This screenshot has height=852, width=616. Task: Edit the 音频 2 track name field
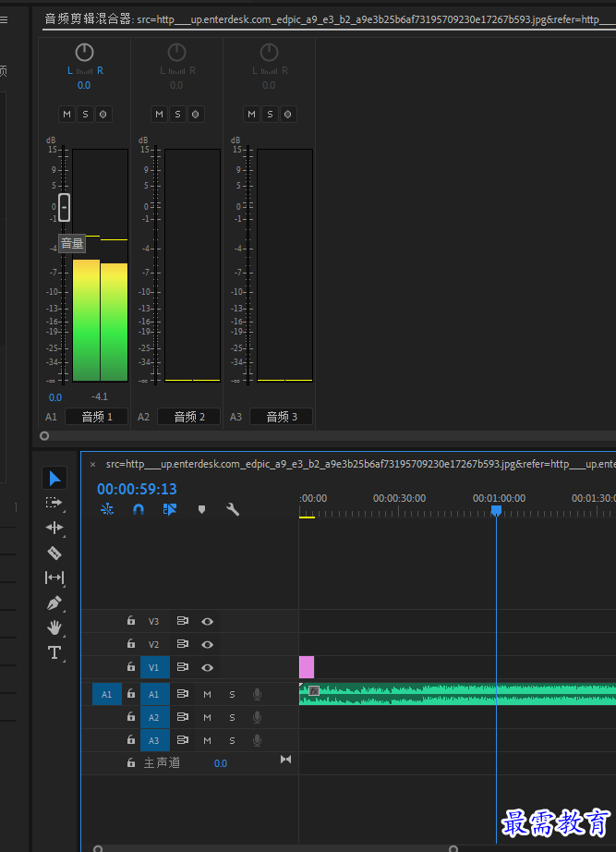(189, 417)
